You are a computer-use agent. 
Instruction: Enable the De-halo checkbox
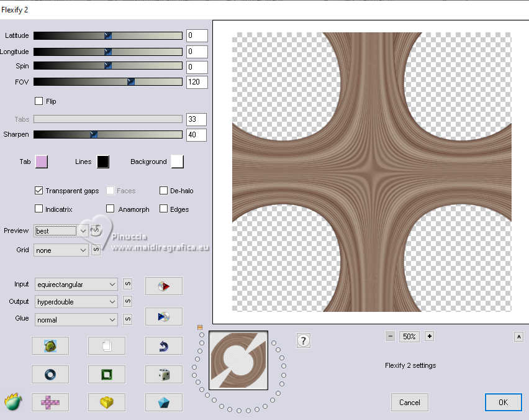(163, 190)
